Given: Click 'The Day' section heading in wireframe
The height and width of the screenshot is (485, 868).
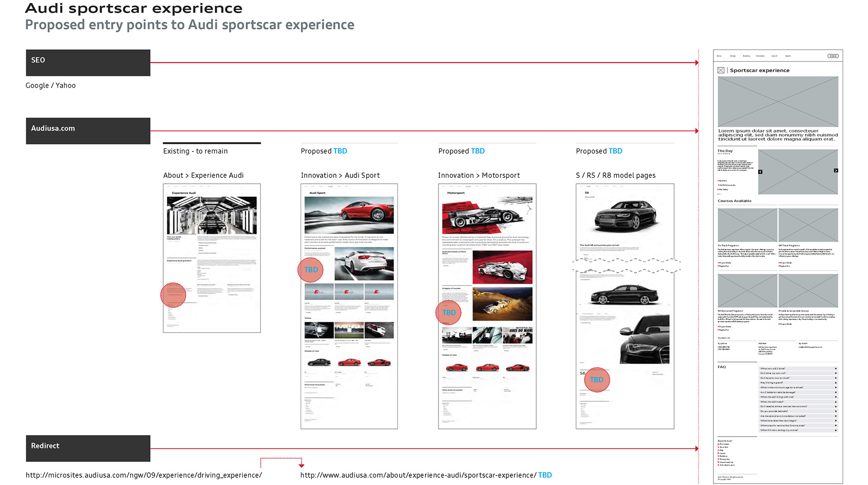Looking at the screenshot, I should (x=725, y=151).
